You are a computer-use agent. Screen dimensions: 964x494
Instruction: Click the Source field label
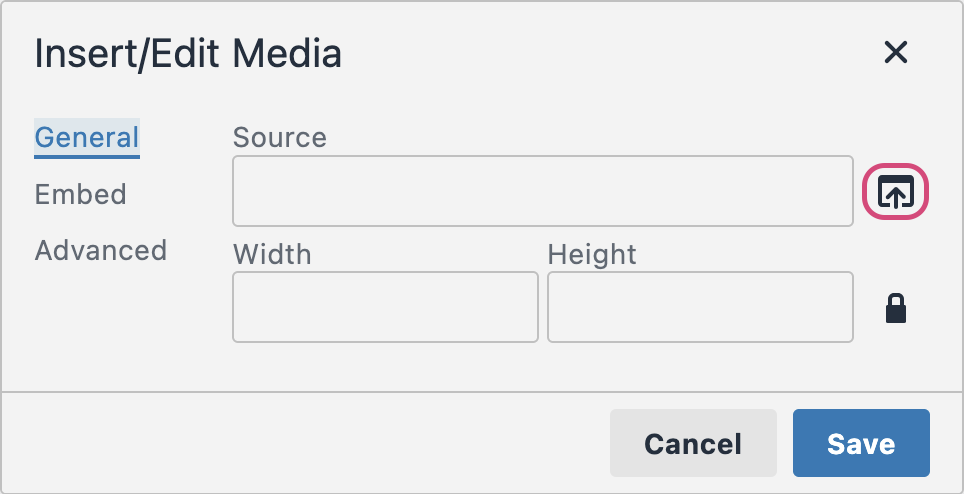click(x=280, y=137)
